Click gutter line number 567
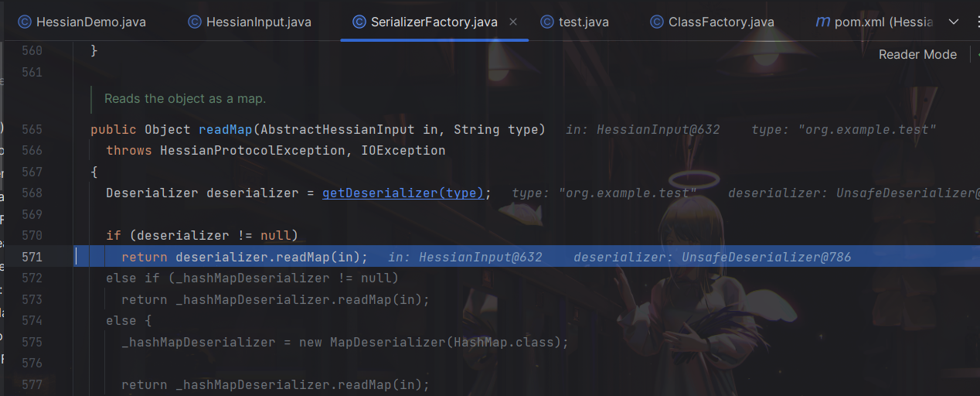 [x=32, y=172]
